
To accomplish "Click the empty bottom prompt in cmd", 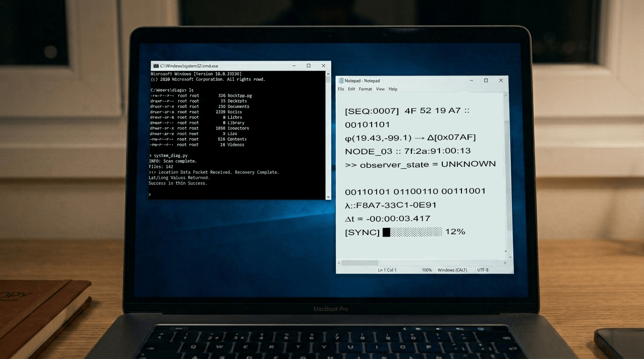I will pyautogui.click(x=150, y=194).
